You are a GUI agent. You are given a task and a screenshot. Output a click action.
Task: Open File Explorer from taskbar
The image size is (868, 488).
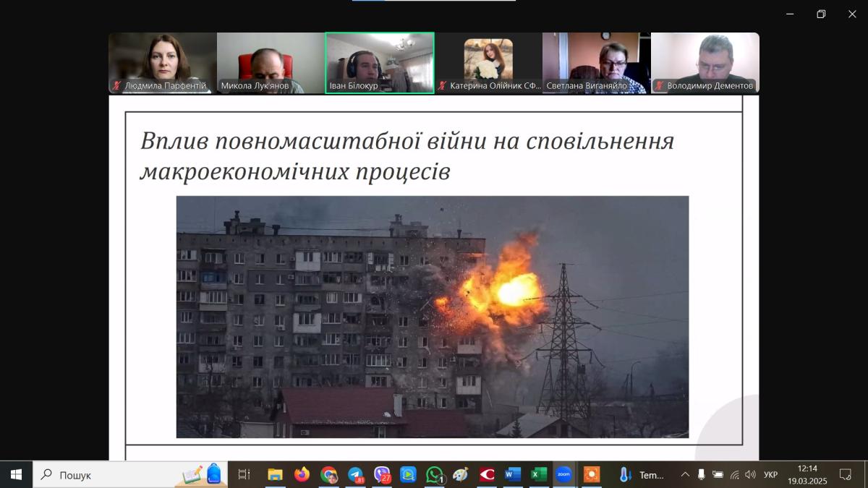pyautogui.click(x=275, y=475)
